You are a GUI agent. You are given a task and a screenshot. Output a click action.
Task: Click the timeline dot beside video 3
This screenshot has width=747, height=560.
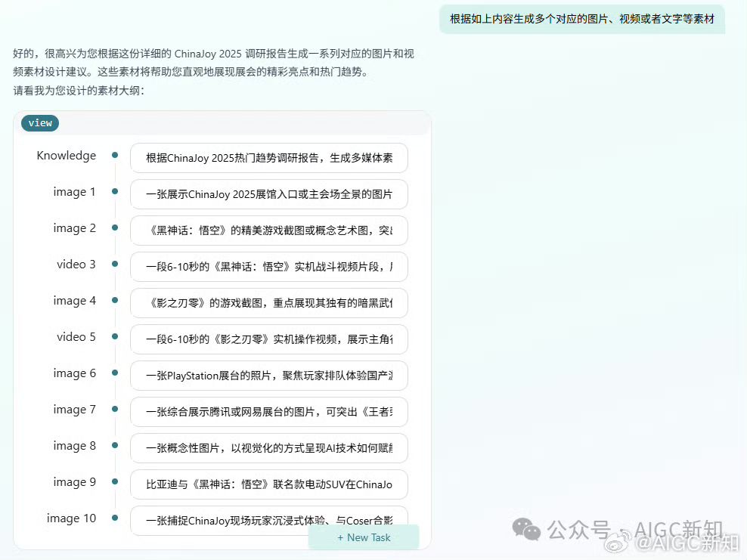click(x=115, y=264)
